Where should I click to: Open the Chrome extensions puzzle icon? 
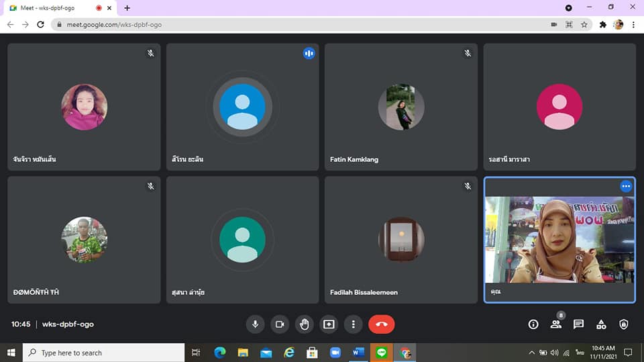[x=603, y=25]
